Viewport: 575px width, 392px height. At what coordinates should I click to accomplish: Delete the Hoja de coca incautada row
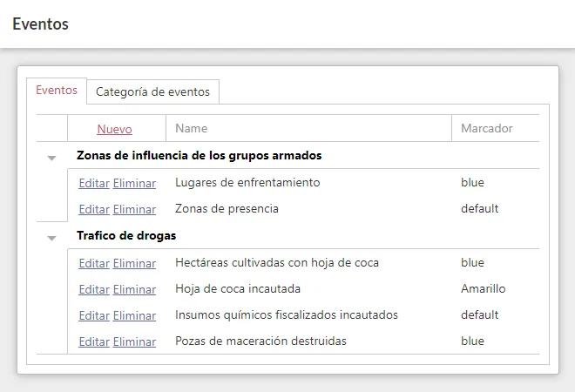pos(134,290)
